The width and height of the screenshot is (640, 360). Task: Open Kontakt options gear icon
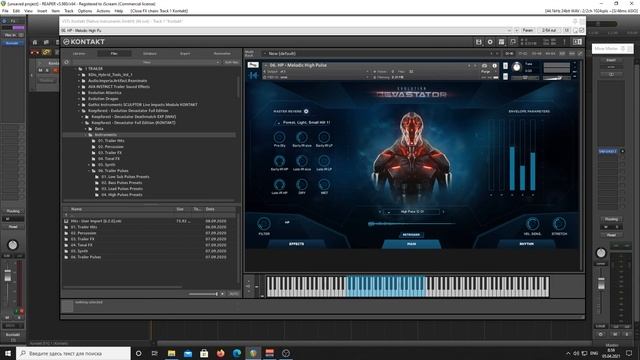click(490, 42)
